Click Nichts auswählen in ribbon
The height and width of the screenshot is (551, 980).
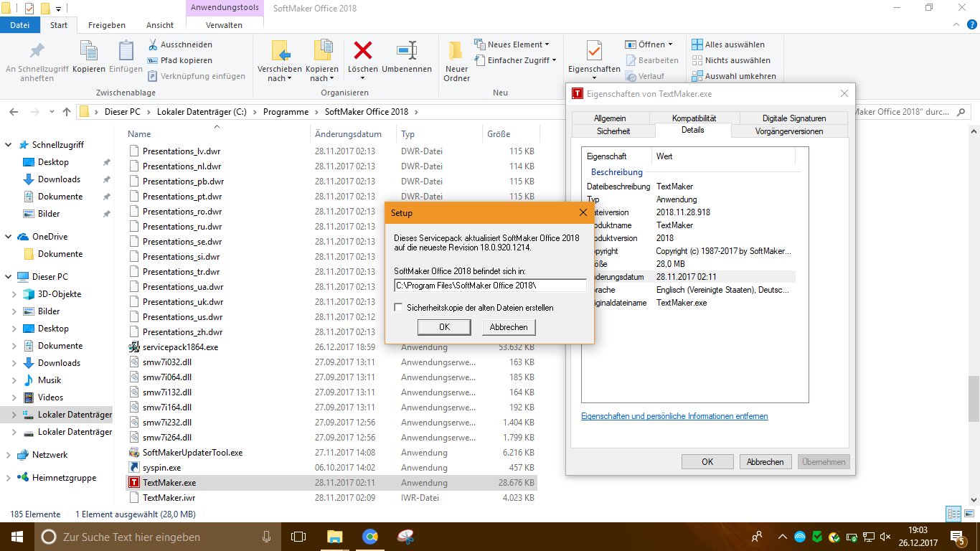(731, 60)
